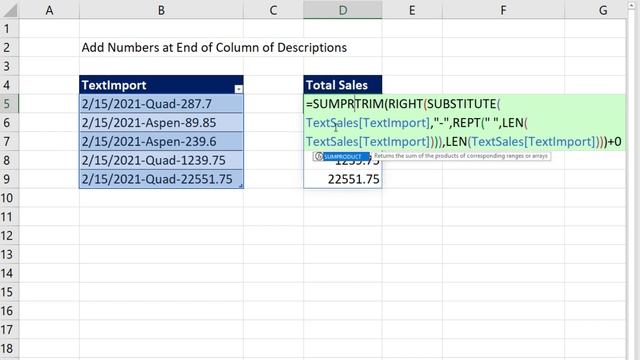Open the TextImport header filter dropdown

point(239,89)
